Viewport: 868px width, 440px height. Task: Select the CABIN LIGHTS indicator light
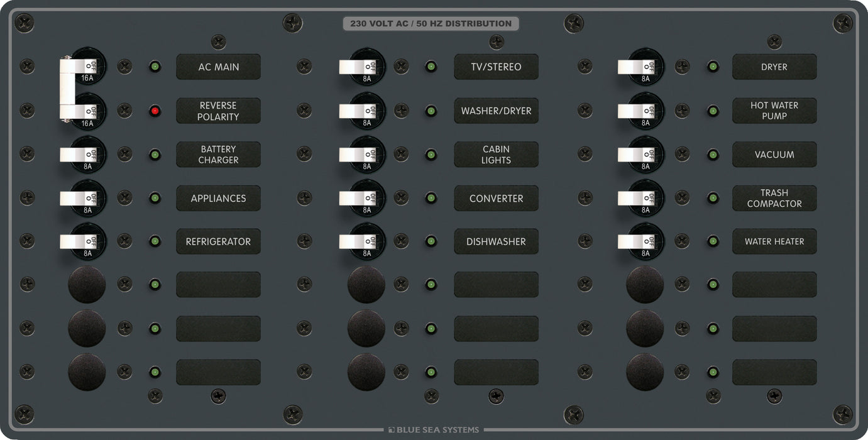click(x=431, y=154)
